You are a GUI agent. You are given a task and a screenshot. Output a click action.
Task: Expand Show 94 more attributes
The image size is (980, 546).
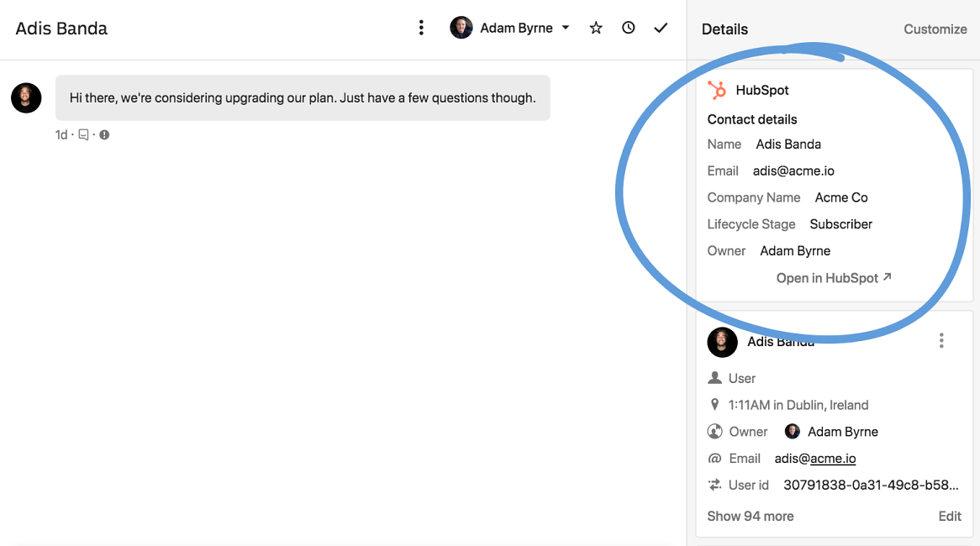[750, 516]
